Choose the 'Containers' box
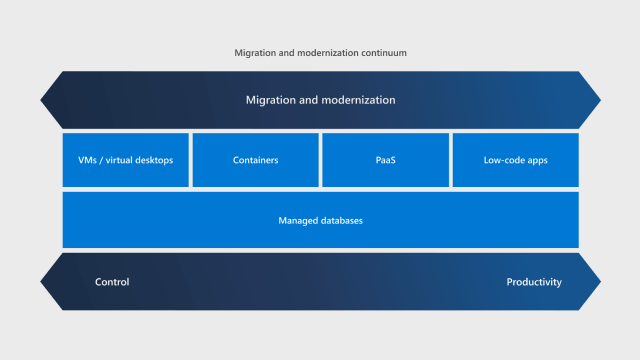Screen dimensions: 640x360 click(x=256, y=160)
